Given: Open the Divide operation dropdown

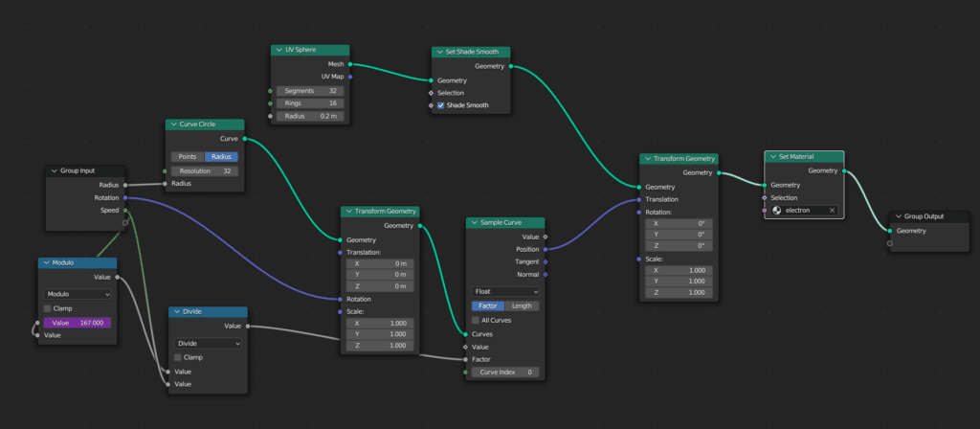Looking at the screenshot, I should [x=208, y=343].
